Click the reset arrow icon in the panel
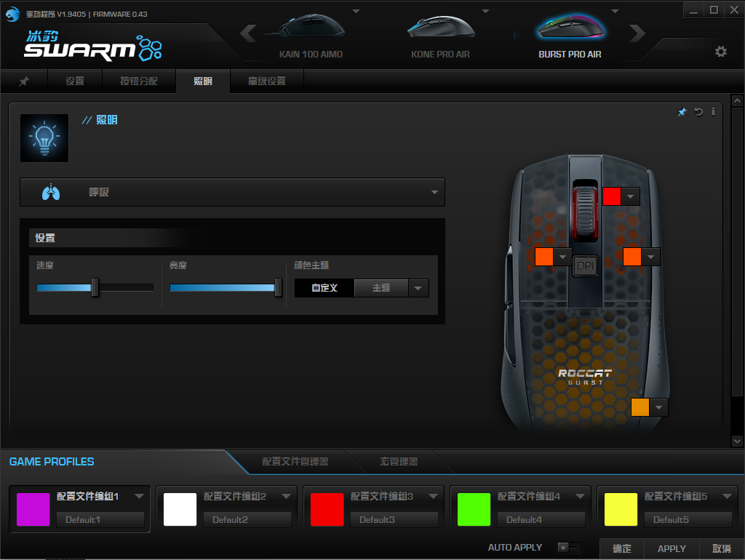745x560 pixels. 698,112
